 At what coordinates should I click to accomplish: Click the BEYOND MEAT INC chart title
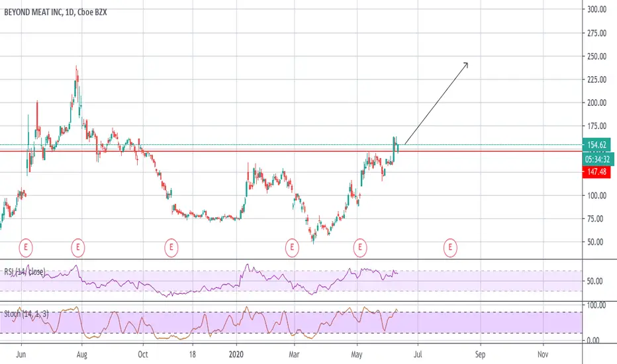coord(56,12)
